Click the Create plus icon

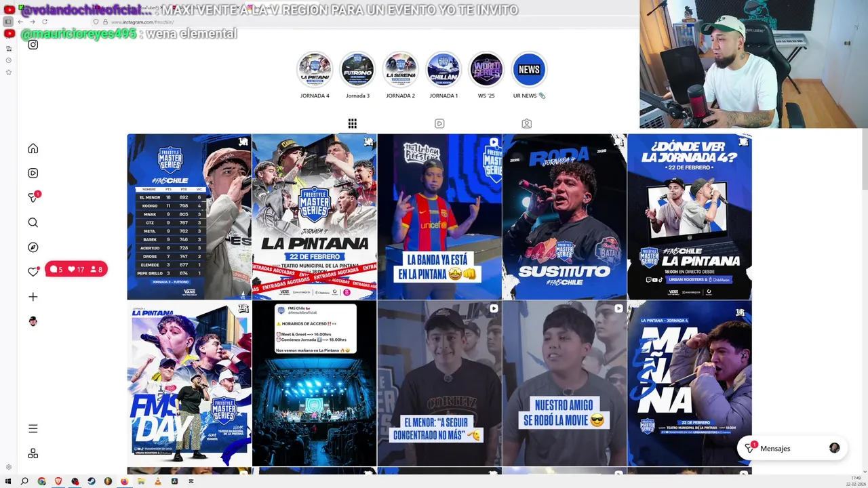click(x=33, y=297)
